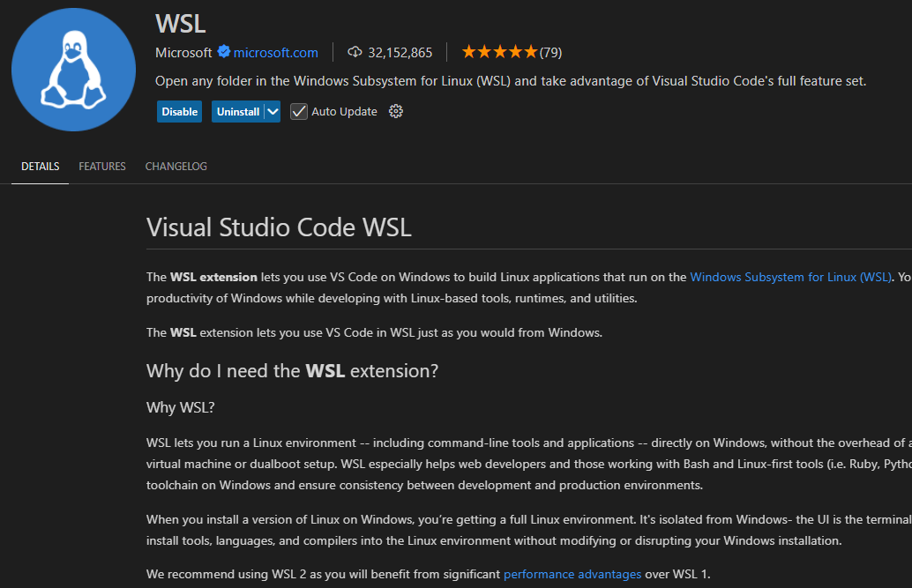Click the Disable button

coord(179,111)
